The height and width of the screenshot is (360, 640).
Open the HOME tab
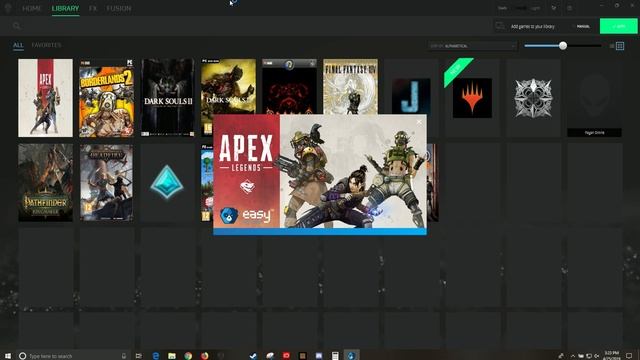(31, 8)
